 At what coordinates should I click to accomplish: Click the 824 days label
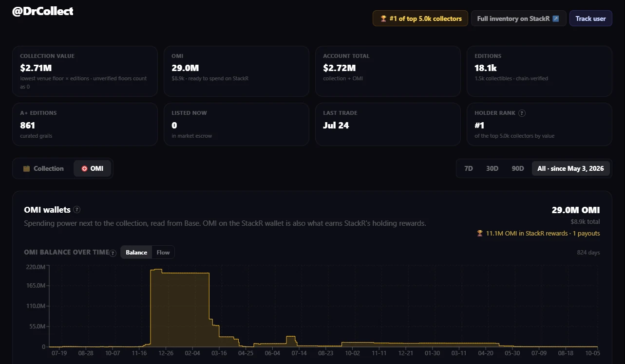(x=588, y=253)
